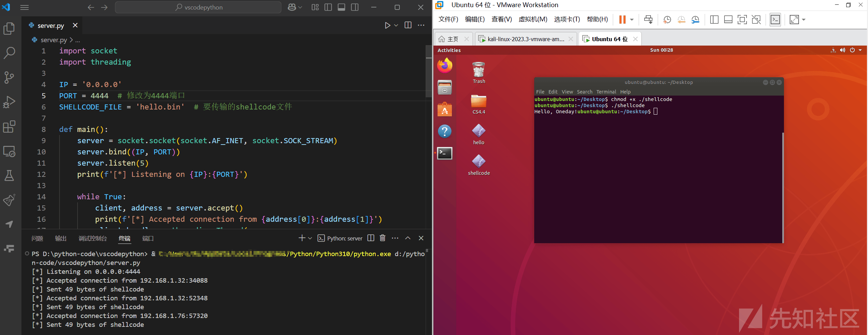Toggle VMware thumbnail bar view
Image resolution: width=868 pixels, height=335 pixels.
pos(728,20)
